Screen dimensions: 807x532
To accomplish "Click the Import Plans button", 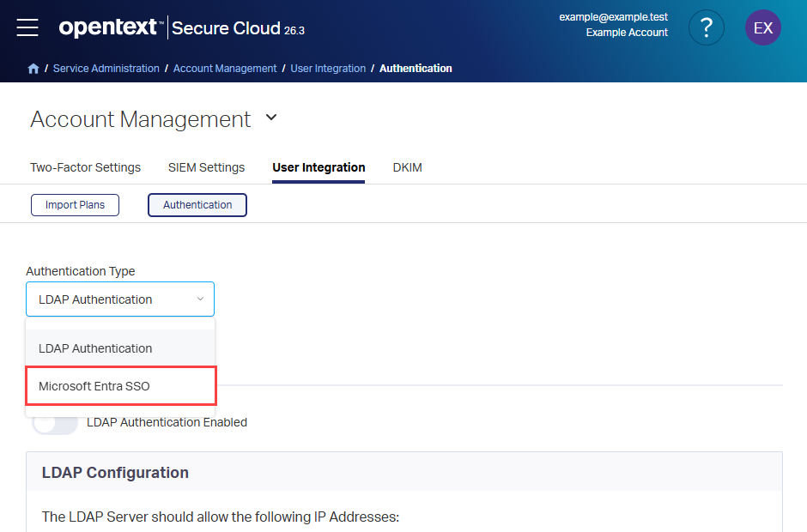I will 76,205.
